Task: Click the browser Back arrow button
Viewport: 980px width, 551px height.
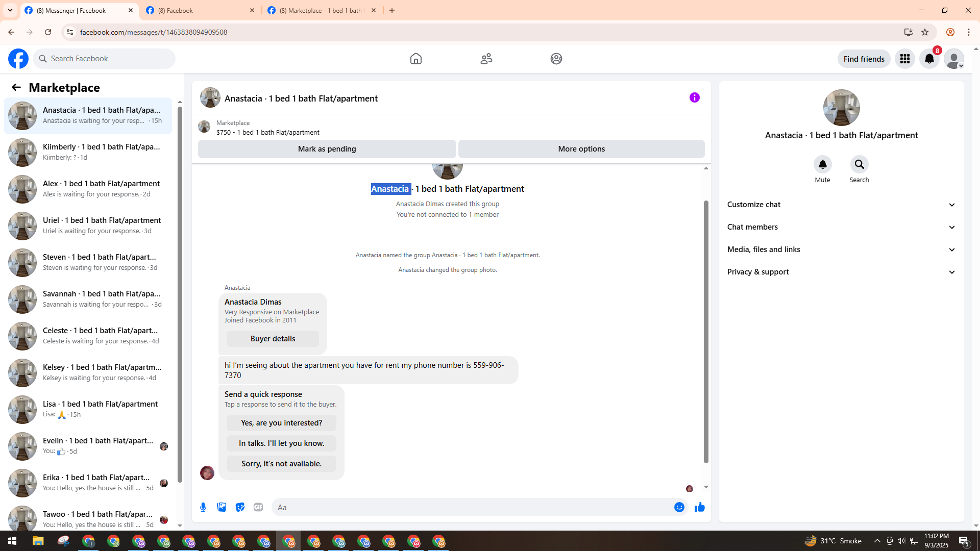Action: [11, 32]
